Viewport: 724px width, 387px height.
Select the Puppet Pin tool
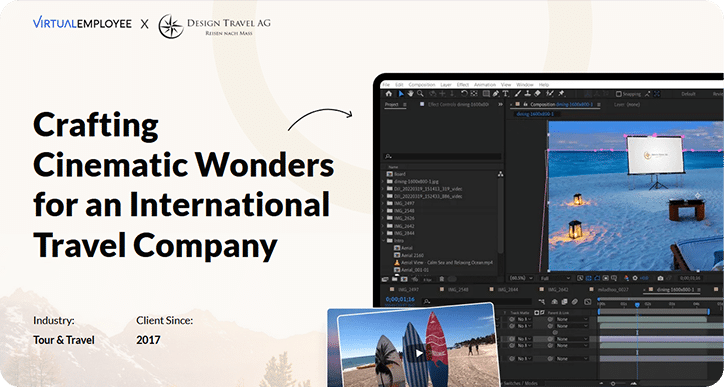coord(561,93)
